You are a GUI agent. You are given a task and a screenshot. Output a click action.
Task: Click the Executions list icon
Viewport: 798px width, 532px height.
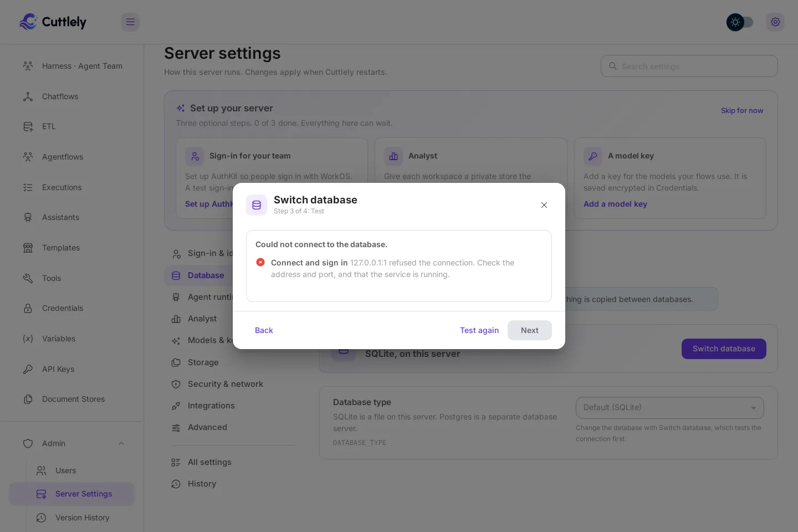[x=28, y=187]
